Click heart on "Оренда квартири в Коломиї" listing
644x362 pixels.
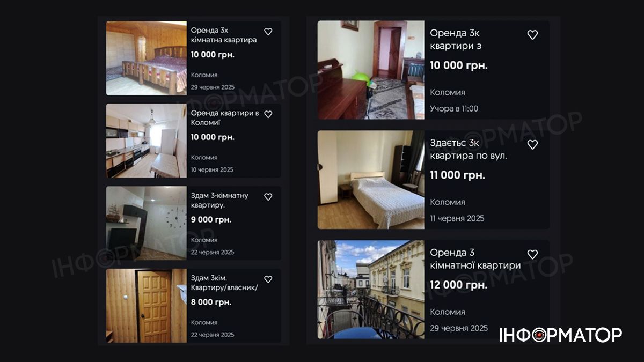(268, 114)
